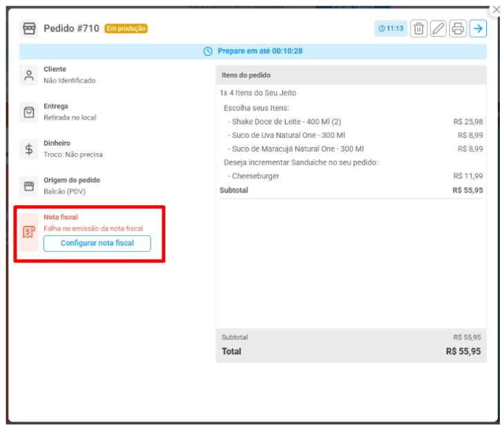Click the Cliente person icon
The image size is (504, 428).
click(x=29, y=75)
